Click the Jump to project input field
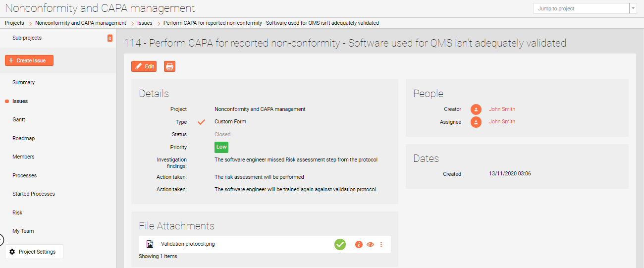 (581, 8)
